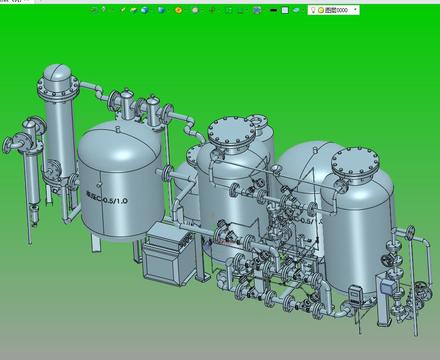440x360 pixels.
Task: Click the blue grid square icon
Action: point(257,10)
